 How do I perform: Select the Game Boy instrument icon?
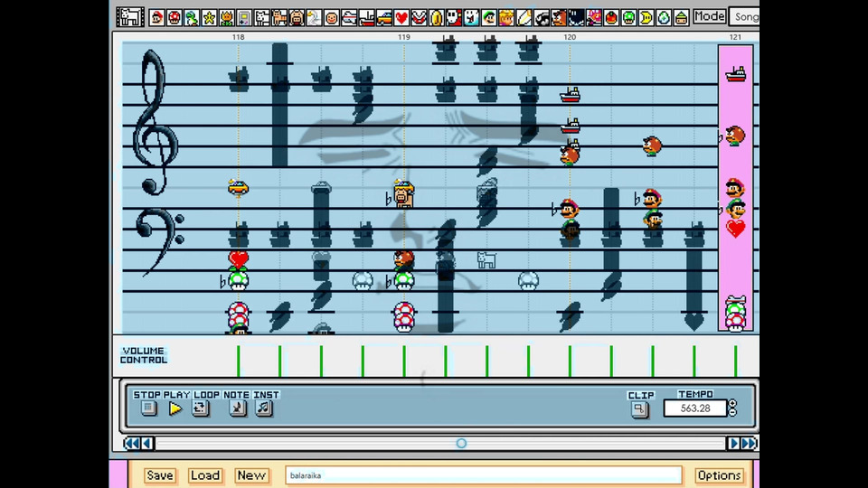click(x=244, y=18)
